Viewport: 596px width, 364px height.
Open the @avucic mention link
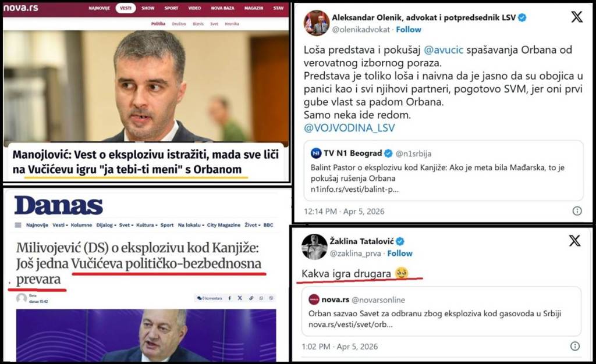click(x=444, y=50)
